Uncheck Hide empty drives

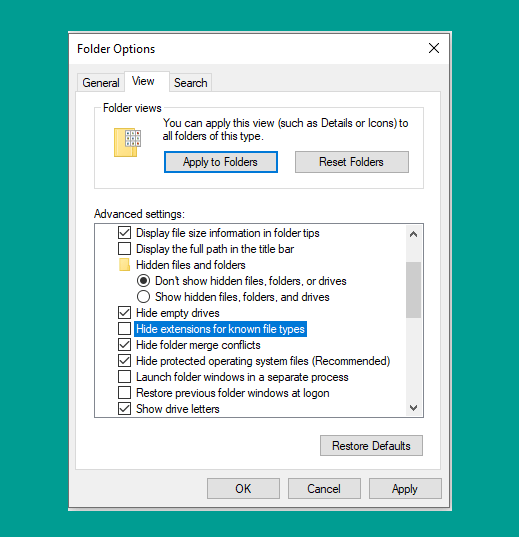[x=124, y=312]
